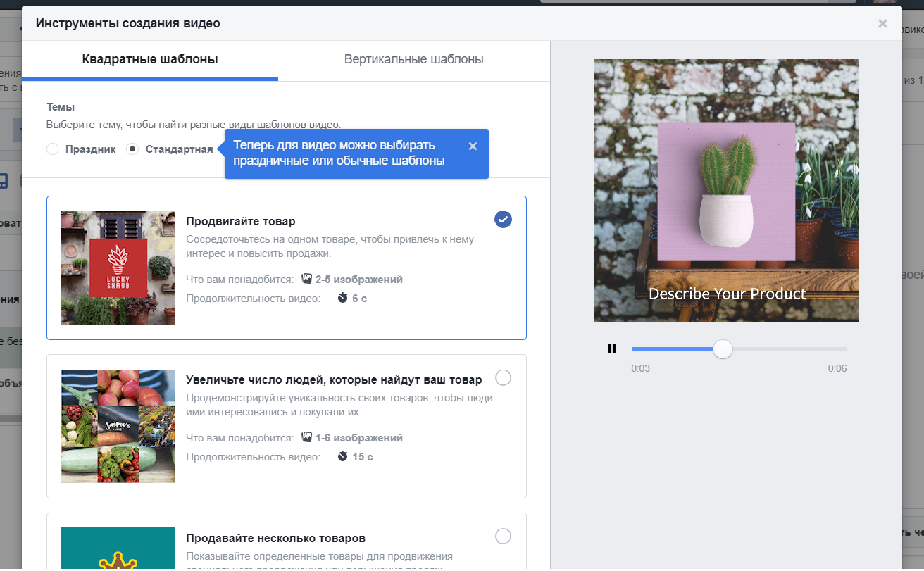Screen dimensions: 924x571
Task: Switch to the 'Квадратные шаблоны' tab
Action: (x=149, y=59)
